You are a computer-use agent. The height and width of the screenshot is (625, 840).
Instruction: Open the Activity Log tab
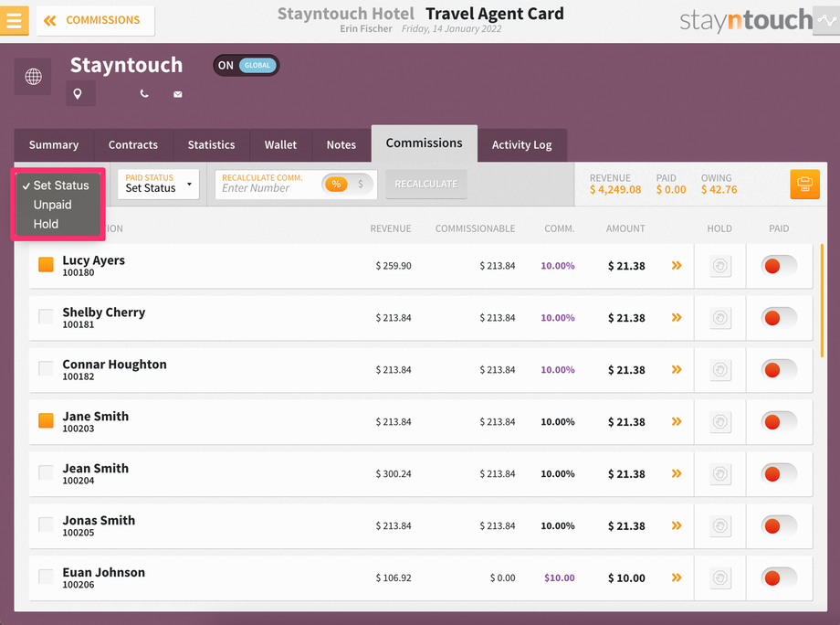pos(521,144)
